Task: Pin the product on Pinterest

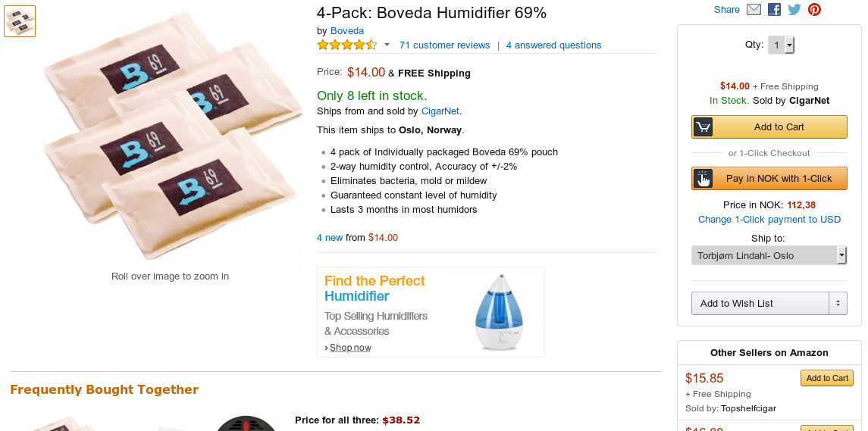Action: (814, 9)
